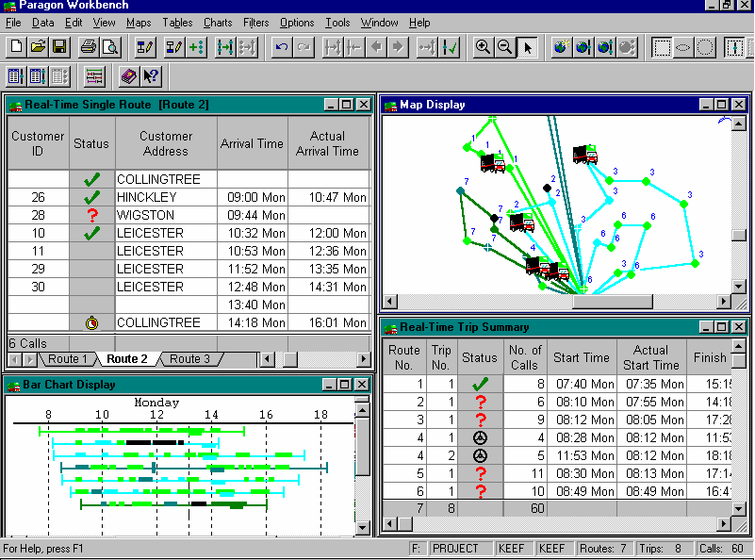This screenshot has height=560, width=755.
Task: Click Trip Summary horizontal scrollbar right arrow
Action: click(x=724, y=524)
